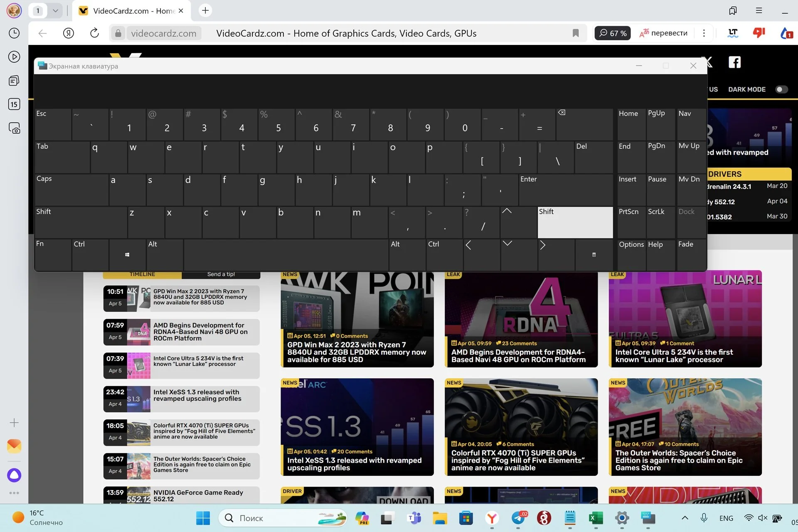Click the Fade key to adjust keyboard transparency

(691, 254)
